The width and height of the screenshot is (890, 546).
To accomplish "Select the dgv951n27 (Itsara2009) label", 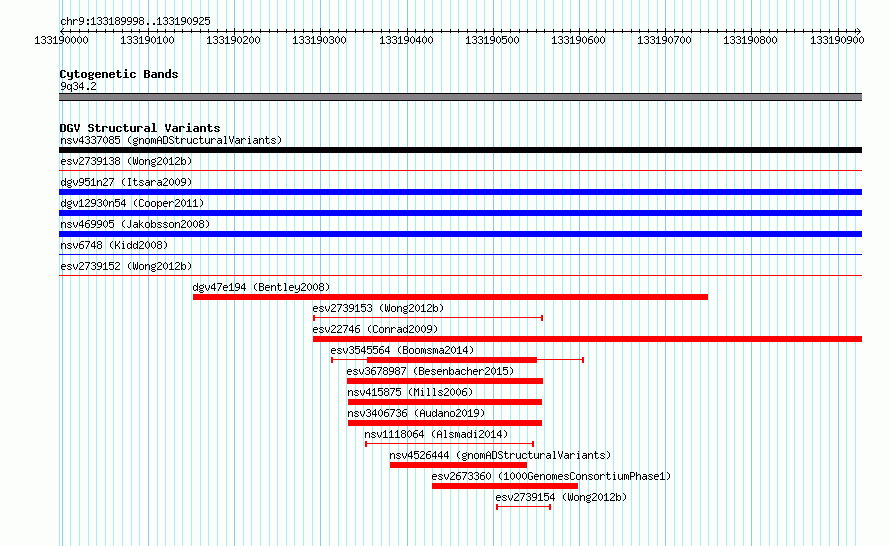I will tap(126, 182).
